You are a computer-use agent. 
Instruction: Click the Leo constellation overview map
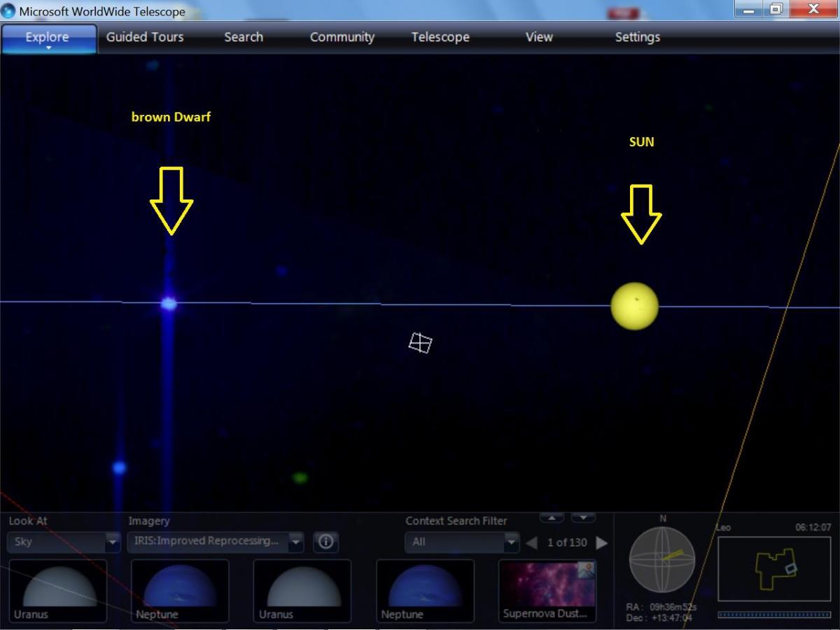pyautogui.click(x=773, y=568)
